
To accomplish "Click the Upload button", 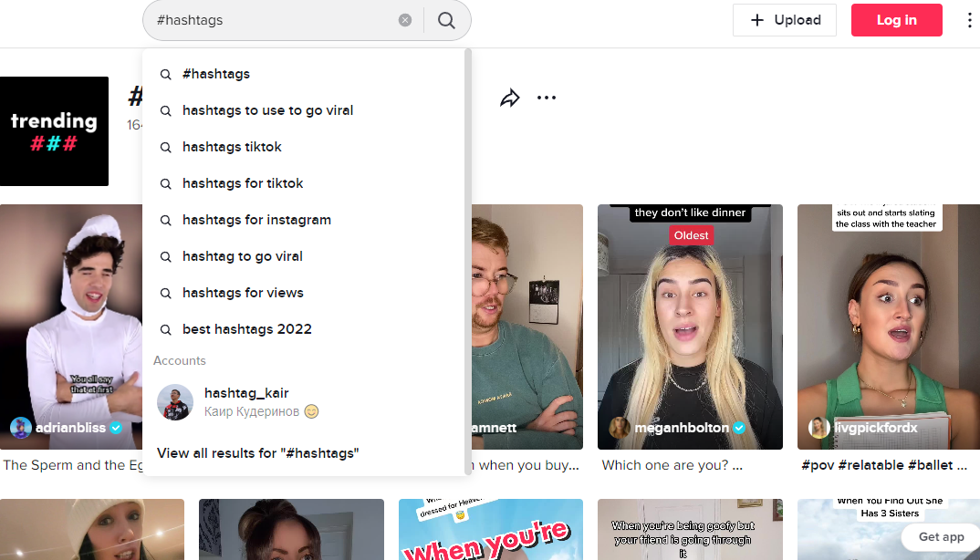I will click(x=785, y=20).
